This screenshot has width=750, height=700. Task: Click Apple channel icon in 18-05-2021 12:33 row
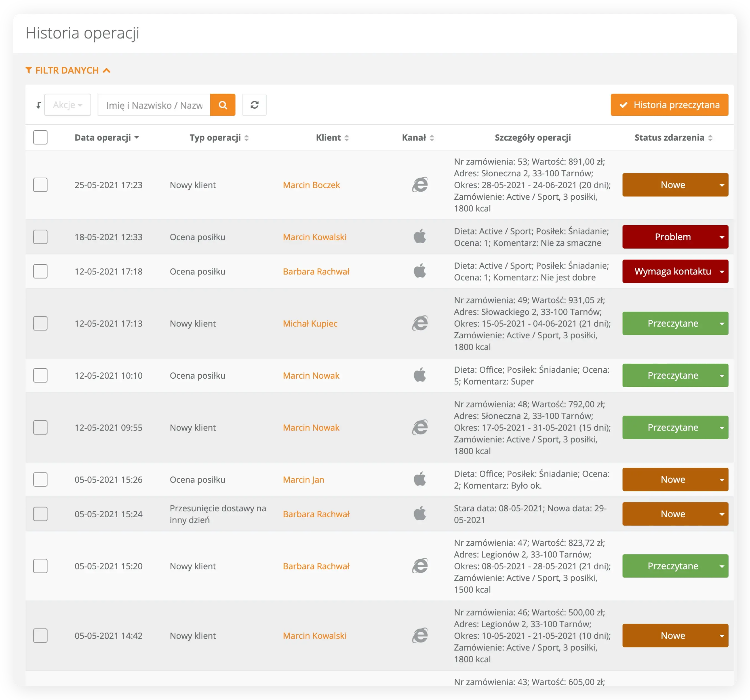coord(419,237)
